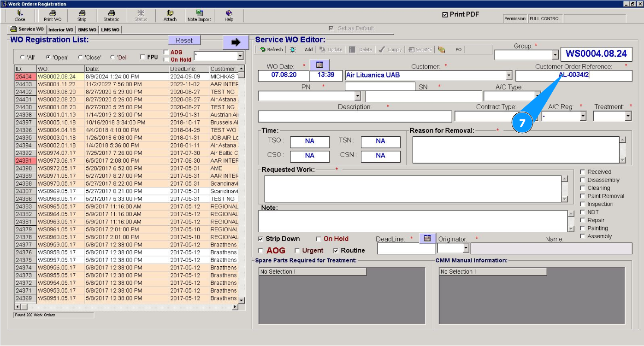644x346 pixels.
Task: Open the WO Date calendar picker
Action: [x=319, y=65]
